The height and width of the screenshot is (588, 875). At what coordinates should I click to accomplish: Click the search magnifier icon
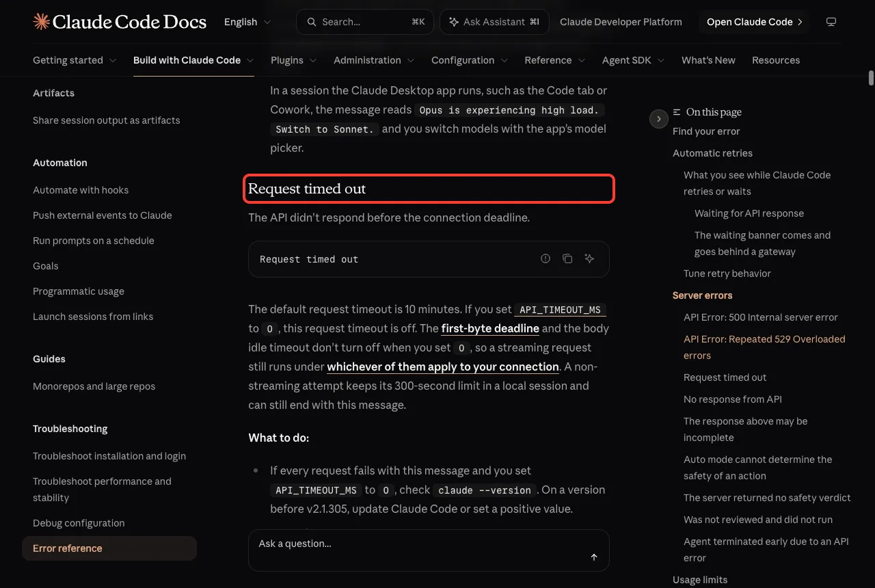[x=312, y=22]
